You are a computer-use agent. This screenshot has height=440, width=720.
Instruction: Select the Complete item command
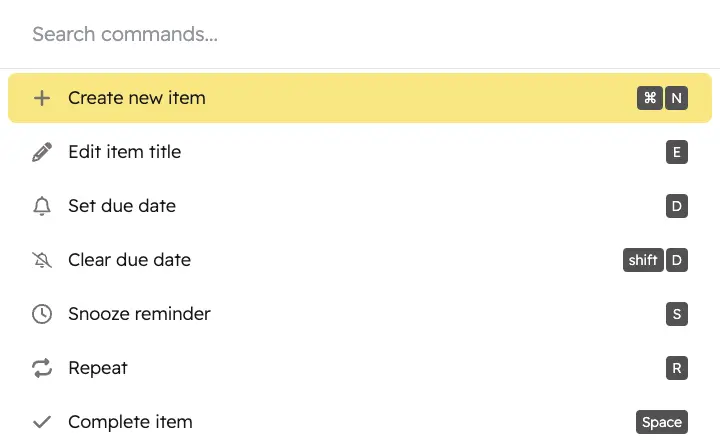(360, 422)
